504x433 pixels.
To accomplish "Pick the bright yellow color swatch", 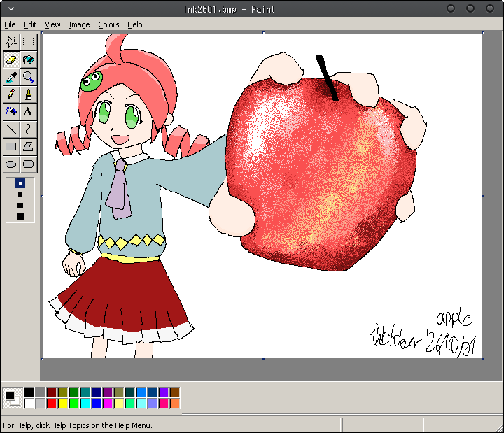I will (x=63, y=403).
